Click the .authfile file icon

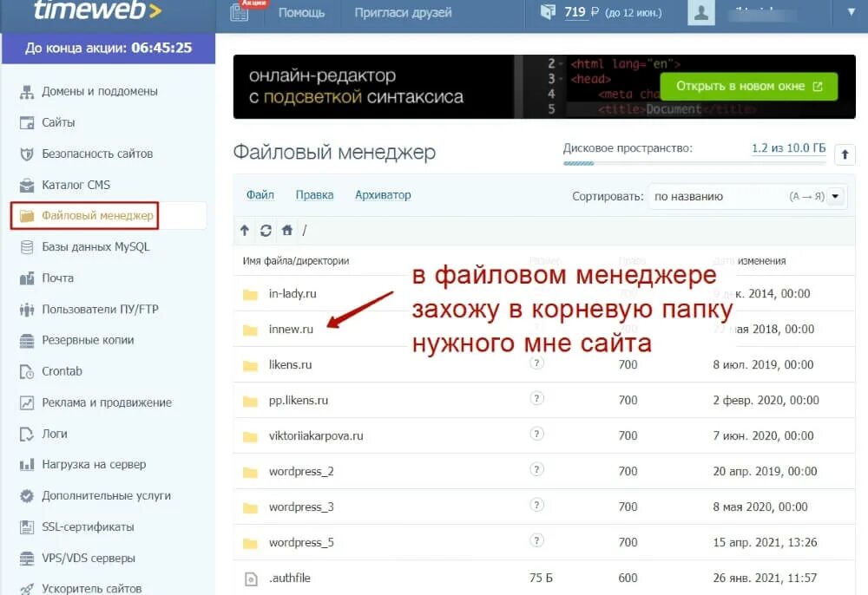251,579
